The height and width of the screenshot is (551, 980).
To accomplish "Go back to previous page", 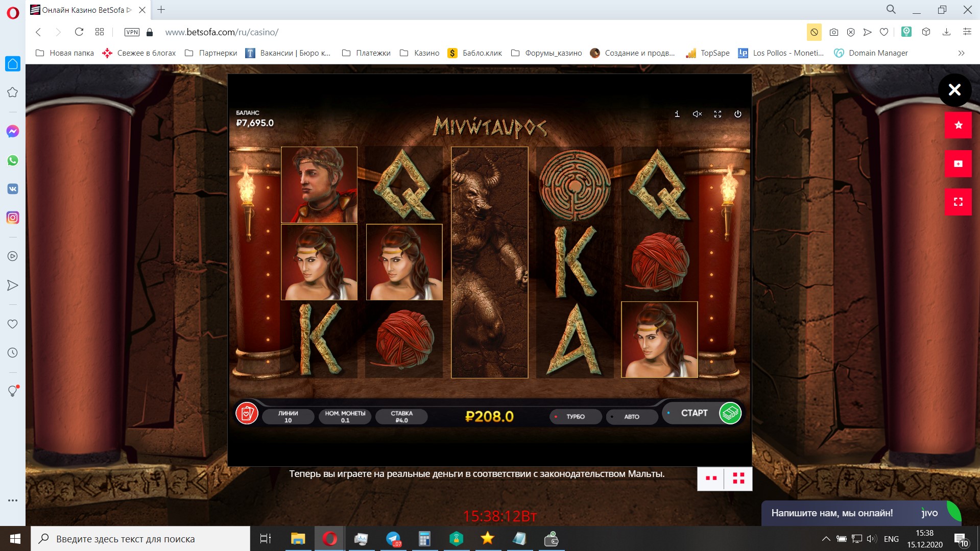I will coord(38,32).
